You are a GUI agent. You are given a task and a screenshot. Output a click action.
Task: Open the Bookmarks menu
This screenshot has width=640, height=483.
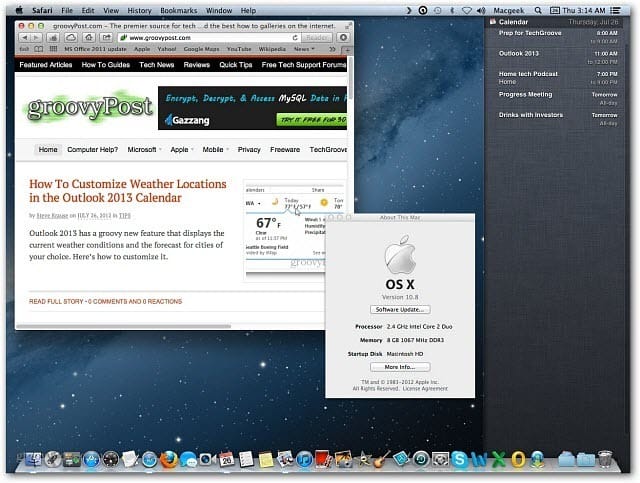tap(178, 11)
